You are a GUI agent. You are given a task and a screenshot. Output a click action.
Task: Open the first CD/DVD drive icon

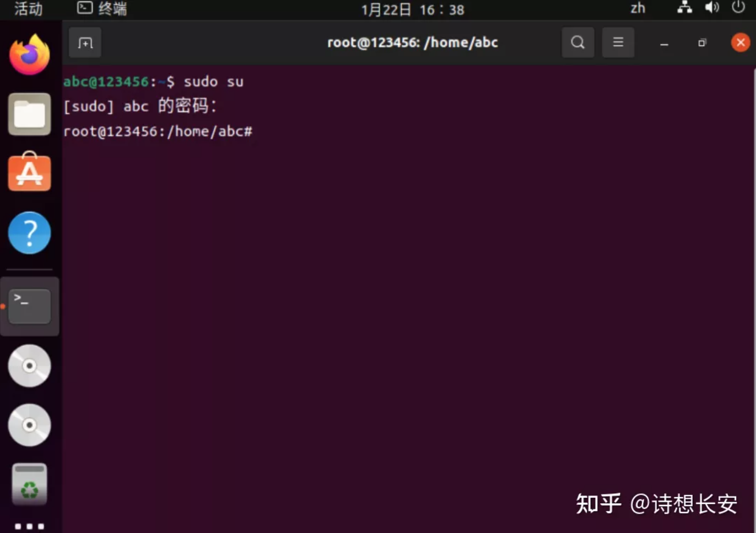pyautogui.click(x=29, y=365)
